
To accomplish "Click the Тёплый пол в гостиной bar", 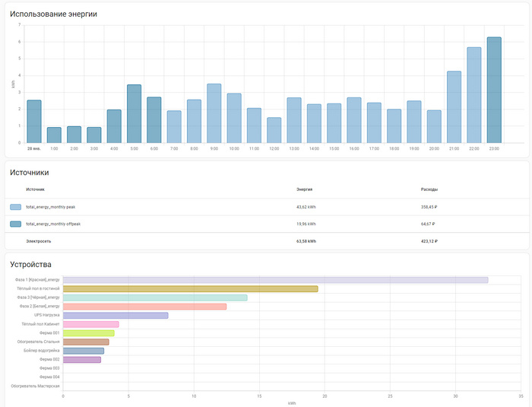I will (x=190, y=289).
